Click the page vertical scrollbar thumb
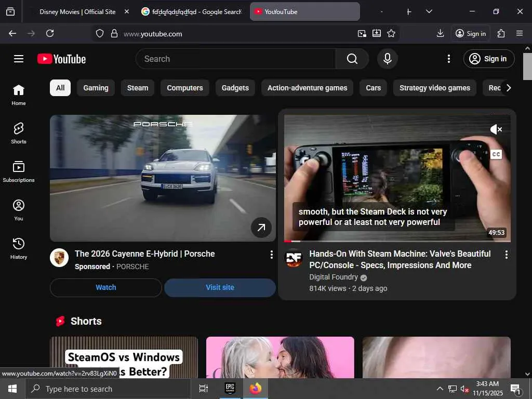The width and height of the screenshot is (532, 399). [x=527, y=66]
